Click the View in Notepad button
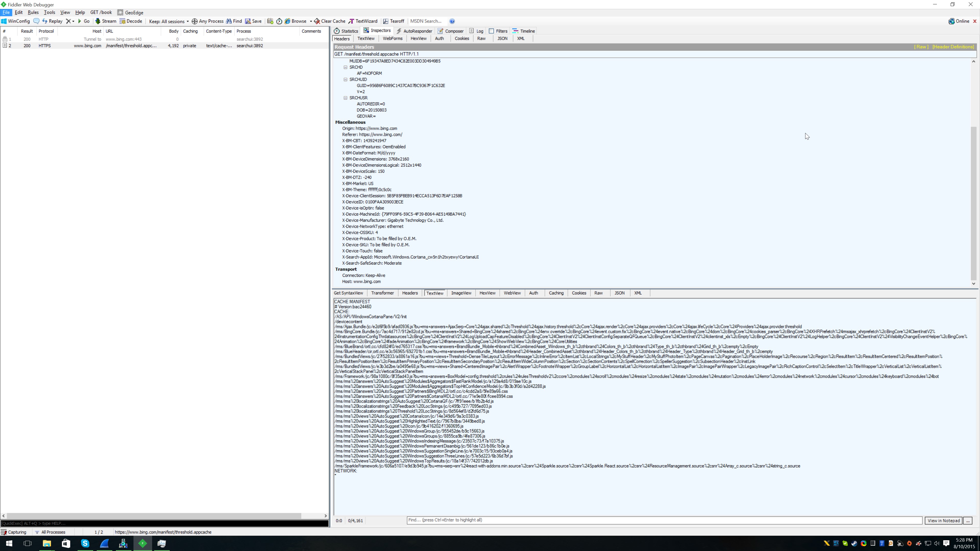Screen dimensions: 980x551 click(x=943, y=521)
